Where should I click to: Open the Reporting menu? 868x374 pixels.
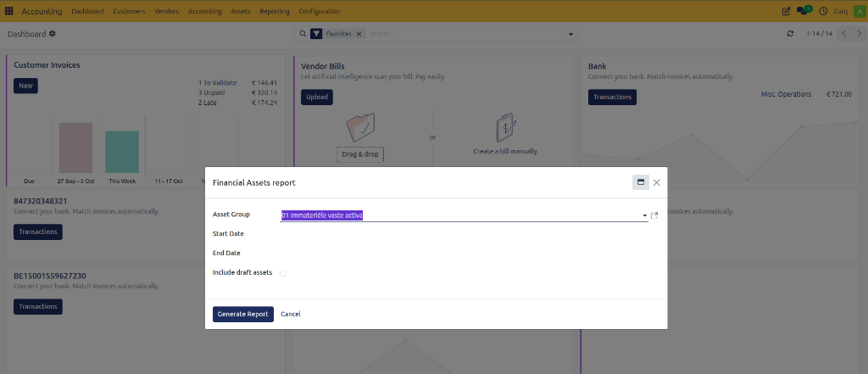coord(275,11)
